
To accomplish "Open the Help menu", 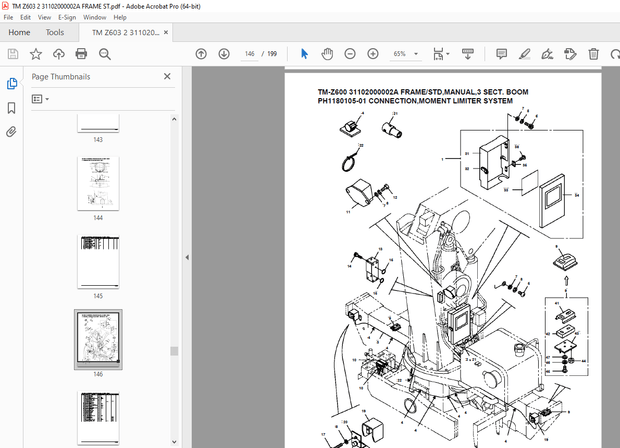I will (120, 17).
